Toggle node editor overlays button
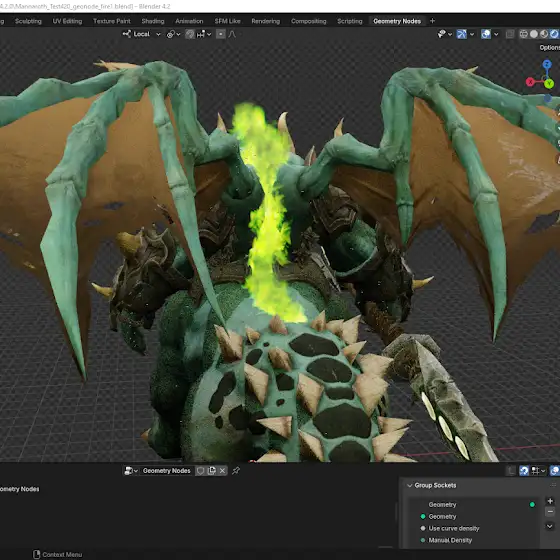Image resolution: width=560 pixels, height=560 pixels. [x=555, y=471]
